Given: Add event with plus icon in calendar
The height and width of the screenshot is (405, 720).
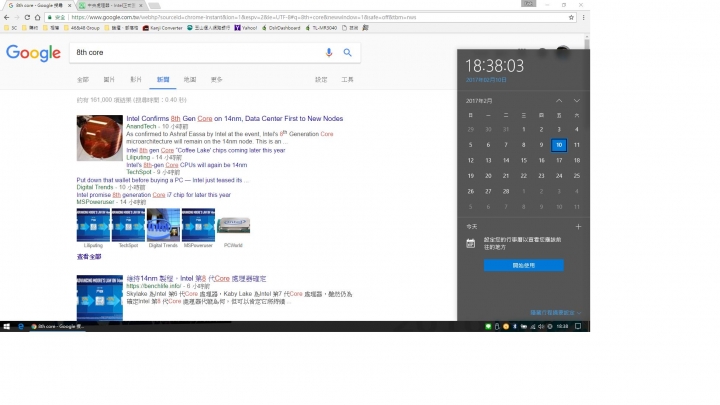Looking at the screenshot, I should pos(578,226).
